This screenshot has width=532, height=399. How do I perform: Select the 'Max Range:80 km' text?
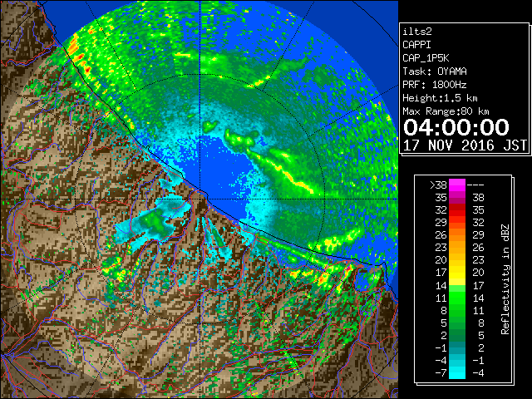point(446,111)
